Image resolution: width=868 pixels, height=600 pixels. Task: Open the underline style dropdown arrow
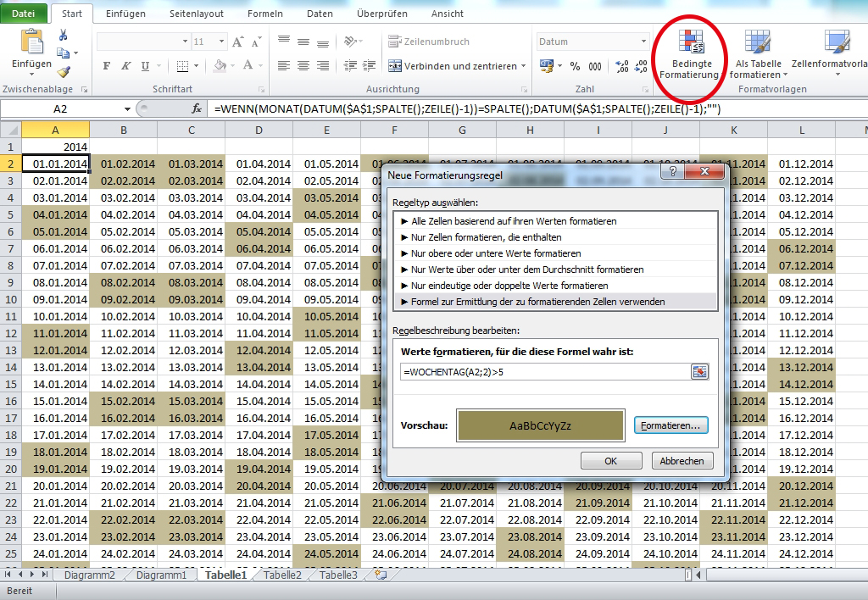[x=159, y=66]
